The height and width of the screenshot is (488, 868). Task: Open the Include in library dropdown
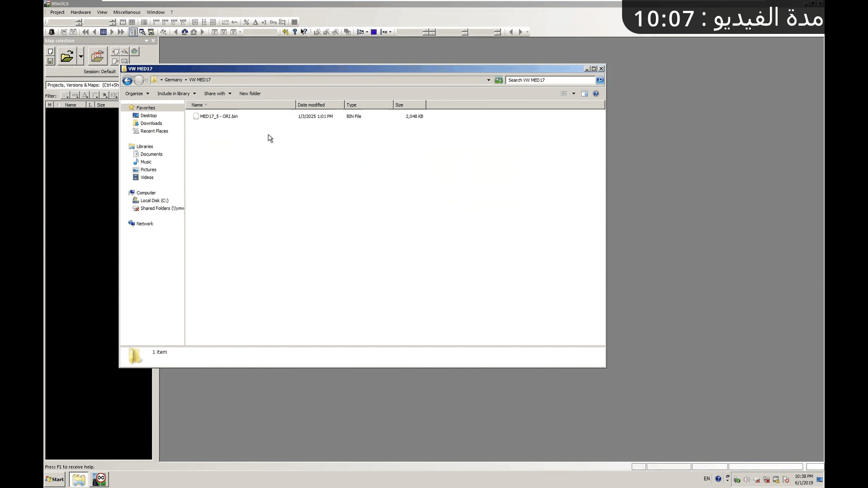(176, 94)
